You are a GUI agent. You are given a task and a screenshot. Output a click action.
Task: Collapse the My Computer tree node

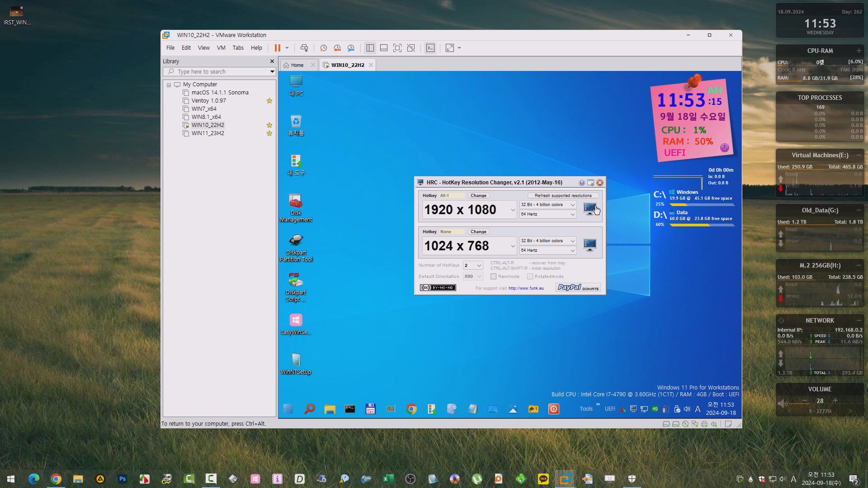169,85
